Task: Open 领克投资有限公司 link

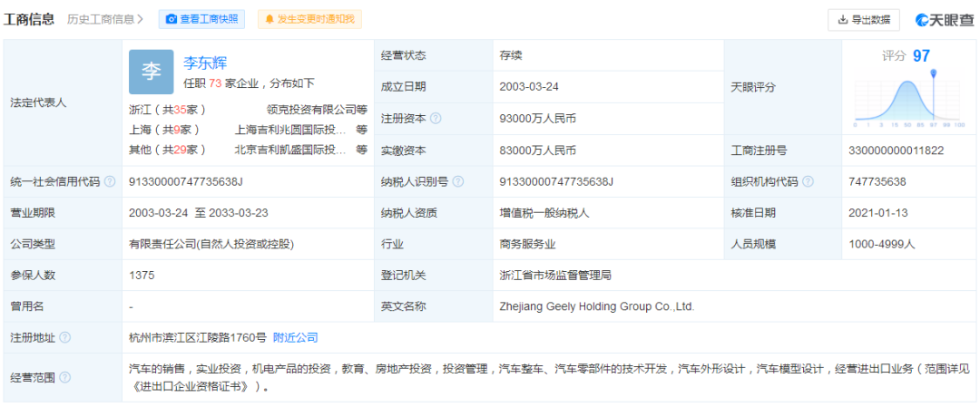Action: click(311, 111)
